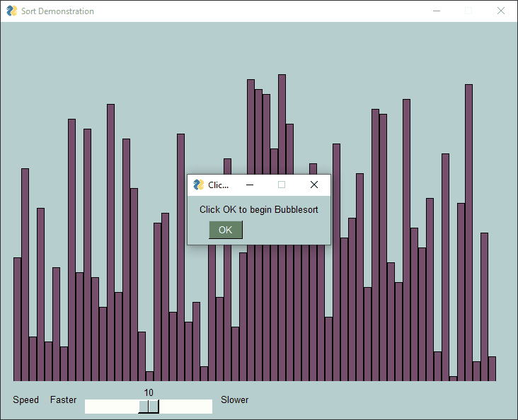
Task: Select the leftmost bar in the chart
Action: [x=18, y=319]
